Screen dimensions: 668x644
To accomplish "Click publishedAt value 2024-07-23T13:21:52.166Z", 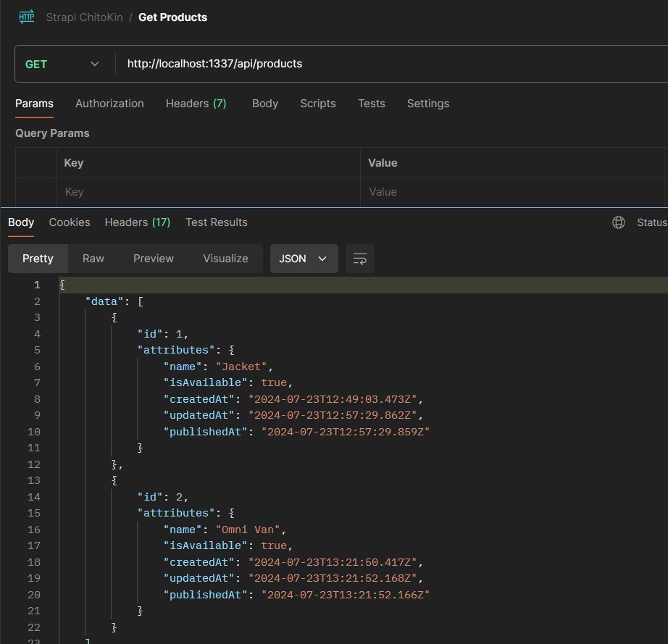I will (346, 595).
